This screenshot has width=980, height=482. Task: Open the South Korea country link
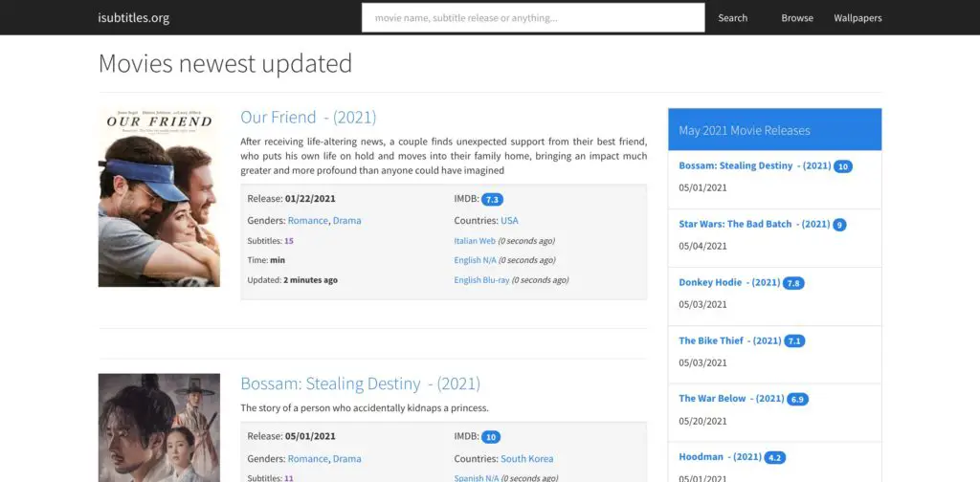tap(527, 458)
